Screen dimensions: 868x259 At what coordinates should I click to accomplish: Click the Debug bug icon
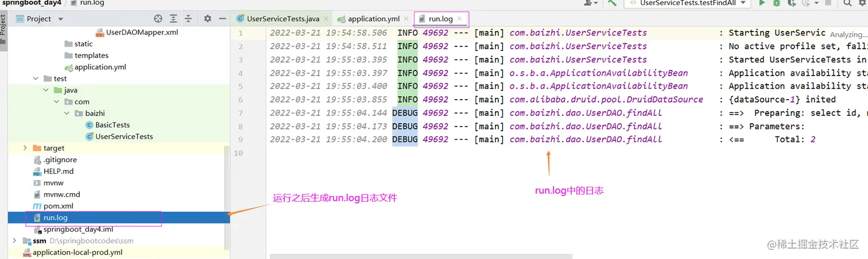(x=777, y=3)
